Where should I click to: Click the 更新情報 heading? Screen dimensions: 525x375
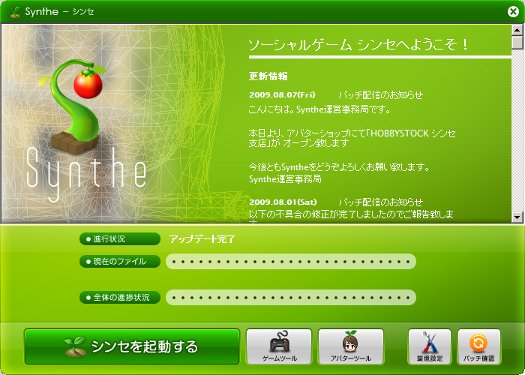[x=268, y=76]
